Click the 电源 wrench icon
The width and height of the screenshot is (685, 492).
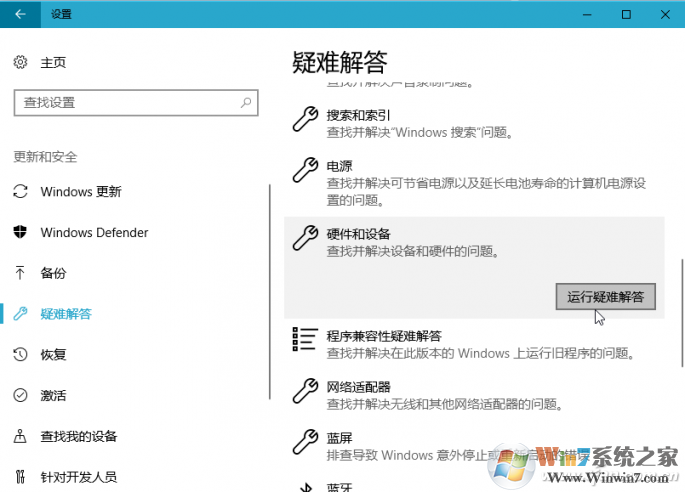pos(305,170)
